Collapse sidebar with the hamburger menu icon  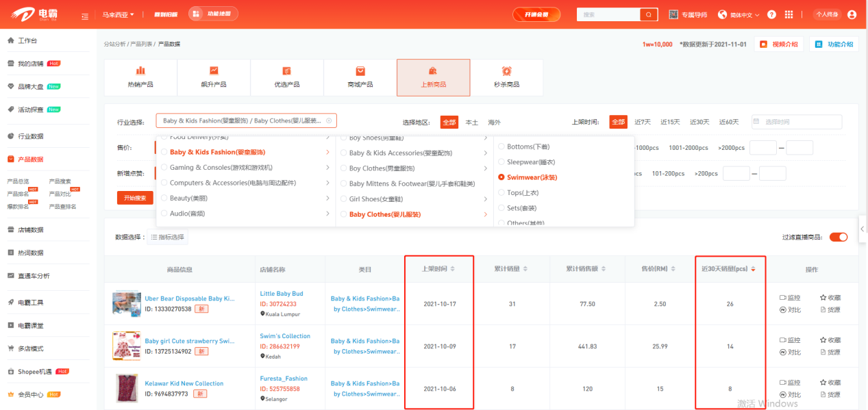[x=84, y=15]
